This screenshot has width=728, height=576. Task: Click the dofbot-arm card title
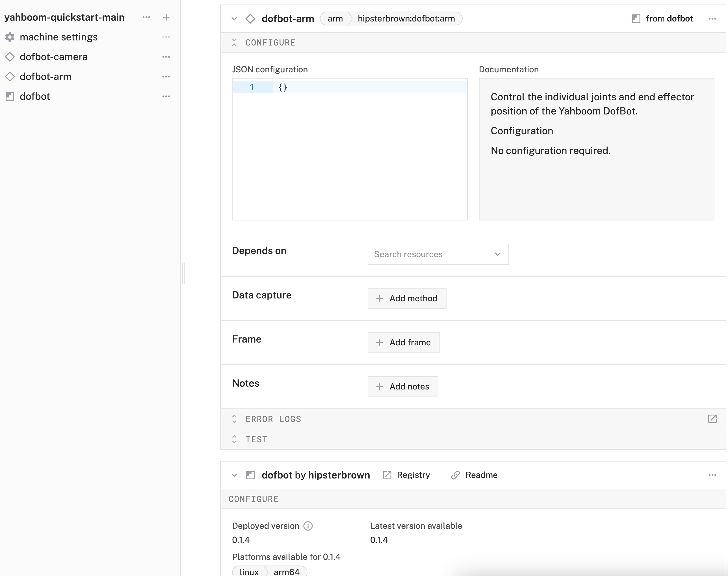[288, 19]
